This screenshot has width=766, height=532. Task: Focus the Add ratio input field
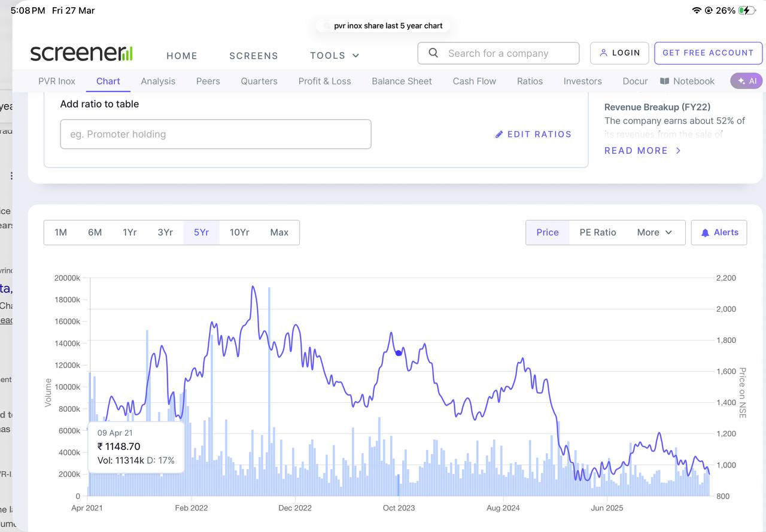pos(215,134)
